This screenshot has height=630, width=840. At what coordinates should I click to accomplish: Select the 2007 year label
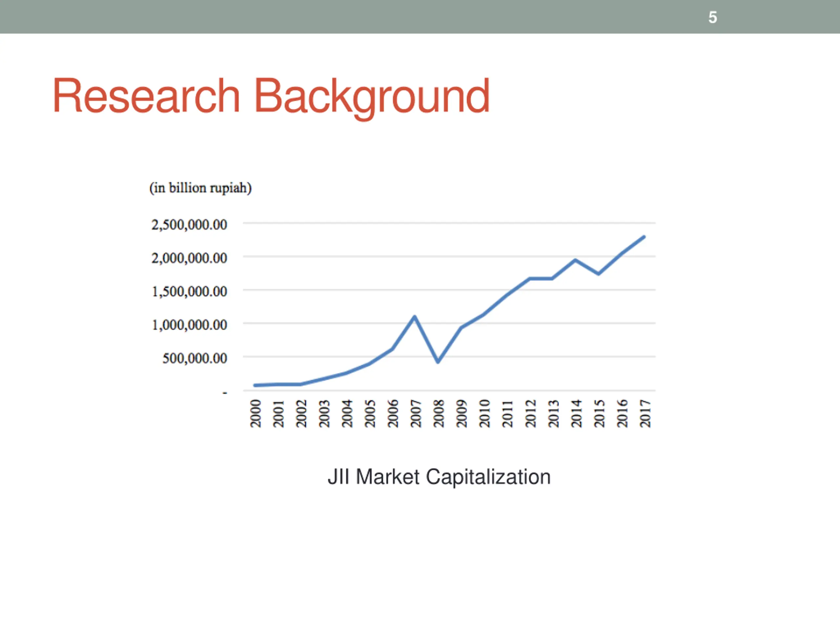416,413
